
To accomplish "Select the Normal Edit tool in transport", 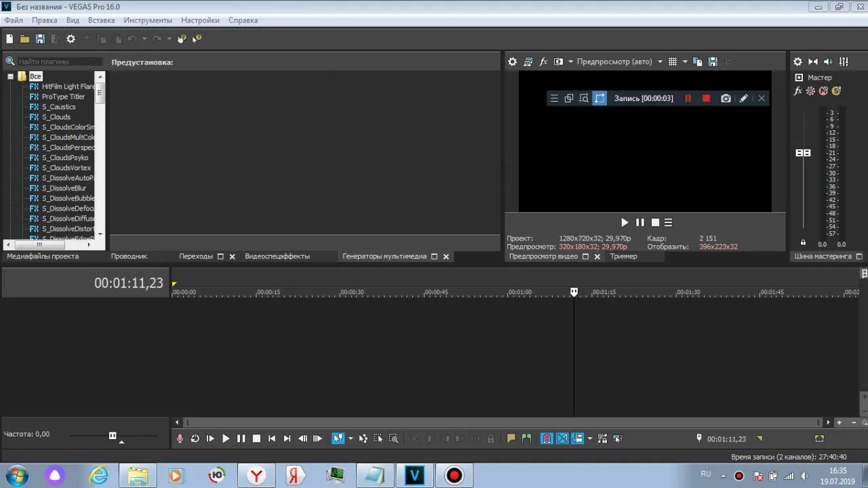I will pos(338,439).
